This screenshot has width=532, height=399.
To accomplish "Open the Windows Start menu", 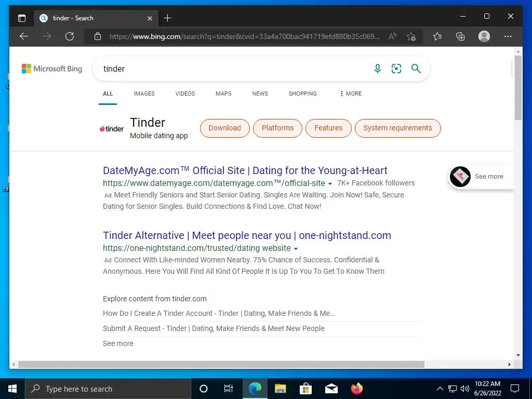I will pyautogui.click(x=12, y=389).
